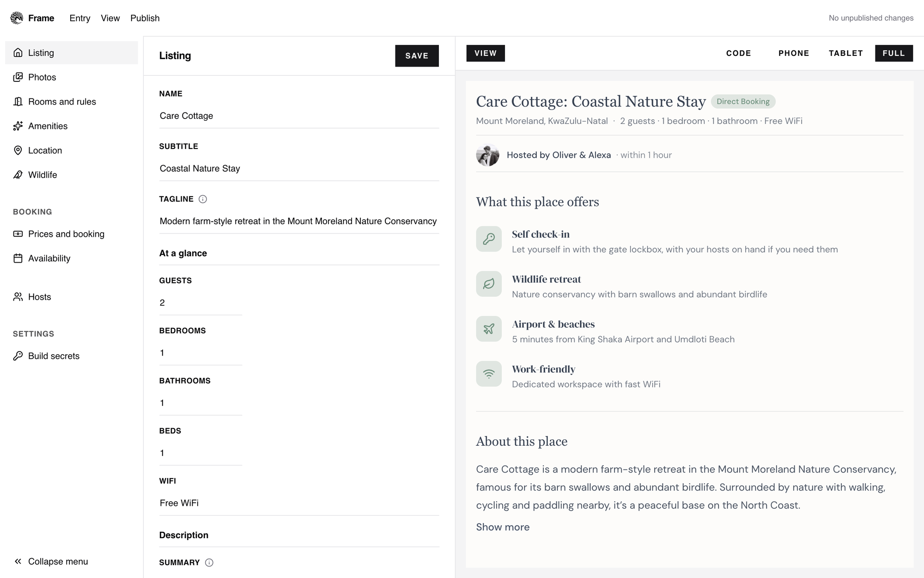Edit the Bedrooms value field
The height and width of the screenshot is (578, 924).
click(x=201, y=353)
